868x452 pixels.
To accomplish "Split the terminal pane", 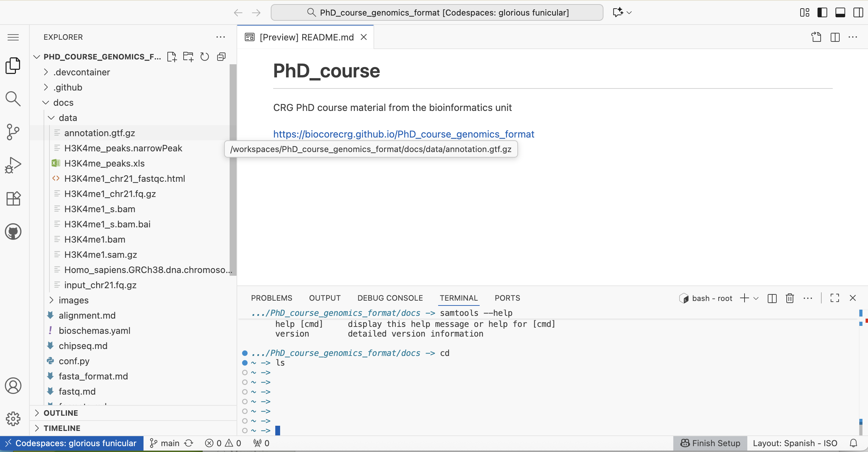I will 772,298.
